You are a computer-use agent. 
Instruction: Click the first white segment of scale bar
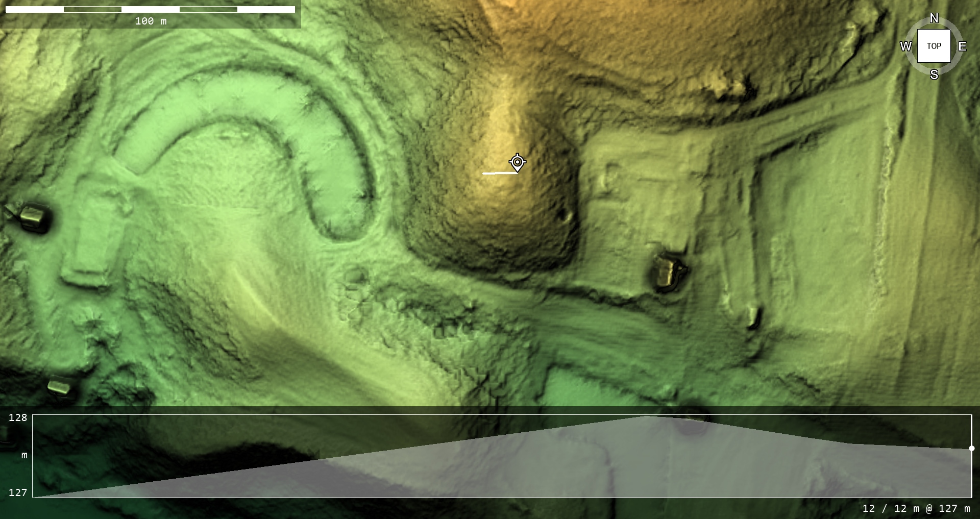click(34, 9)
